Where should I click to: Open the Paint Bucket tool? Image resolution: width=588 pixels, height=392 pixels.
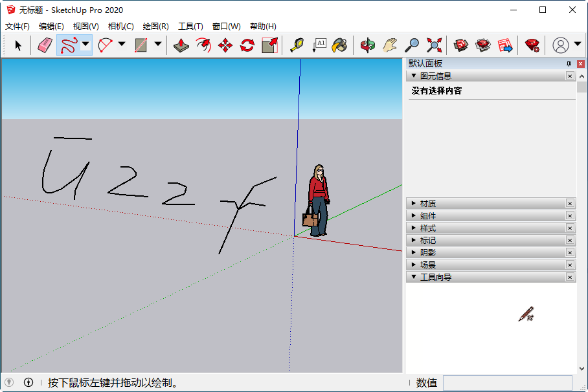click(x=340, y=45)
